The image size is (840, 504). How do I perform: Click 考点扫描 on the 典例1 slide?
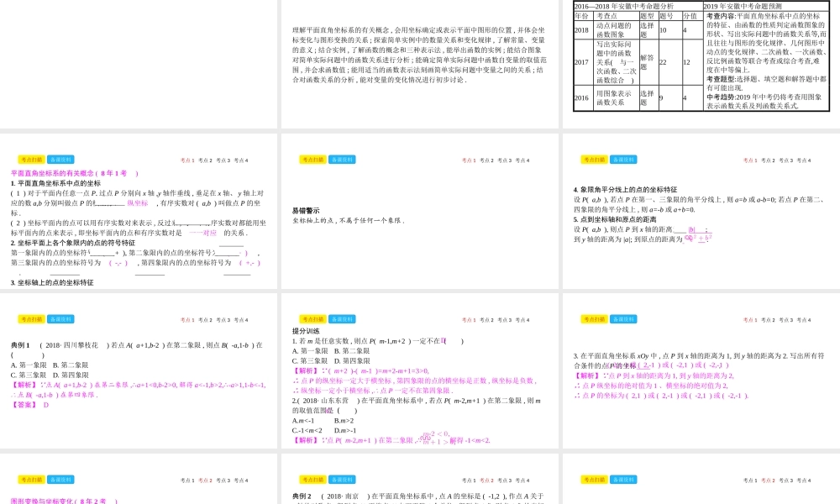tap(31, 319)
